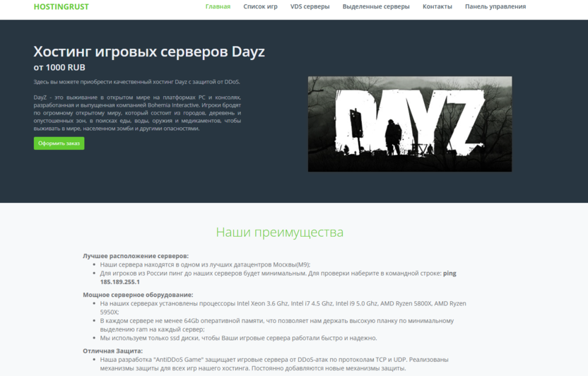Screen dimensions: 588x376
Task: Open the Контакты page
Action: (437, 6)
